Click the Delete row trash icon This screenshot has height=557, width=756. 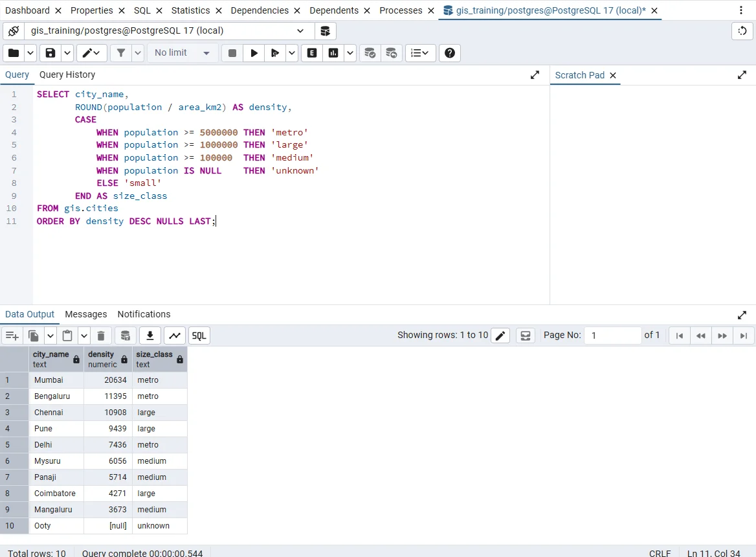pyautogui.click(x=101, y=335)
